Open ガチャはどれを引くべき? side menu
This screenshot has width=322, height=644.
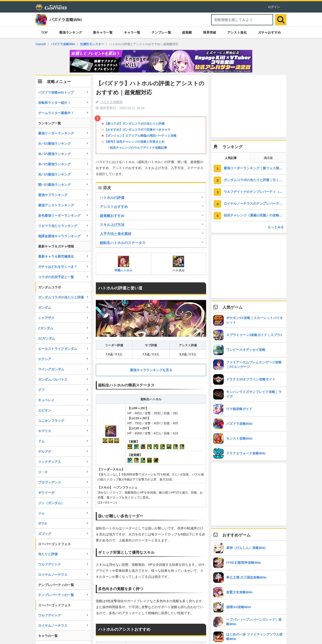click(63, 267)
